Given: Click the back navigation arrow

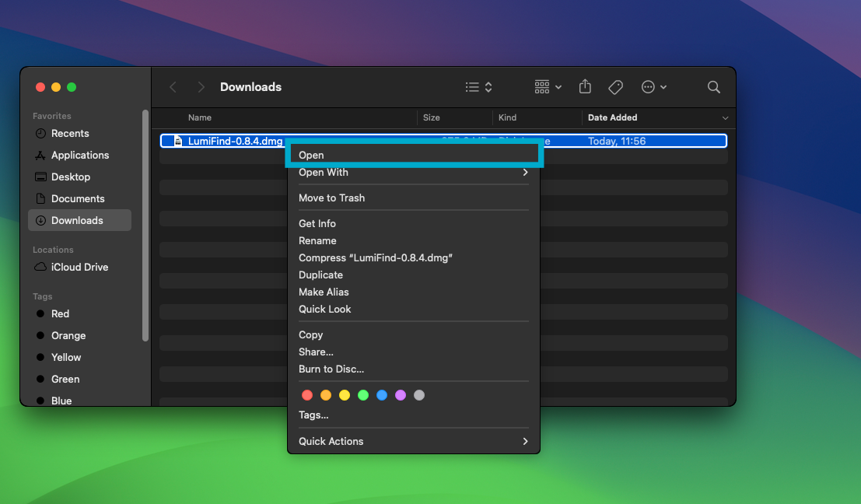Looking at the screenshot, I should point(173,87).
